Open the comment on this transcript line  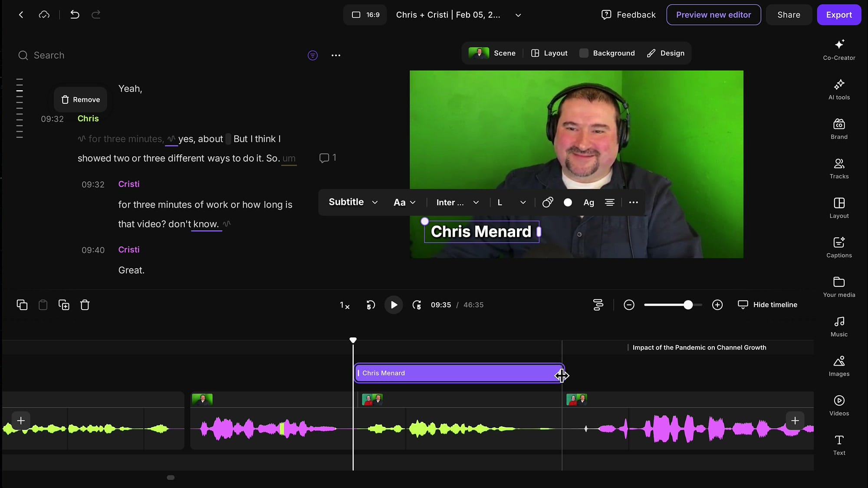pos(327,157)
